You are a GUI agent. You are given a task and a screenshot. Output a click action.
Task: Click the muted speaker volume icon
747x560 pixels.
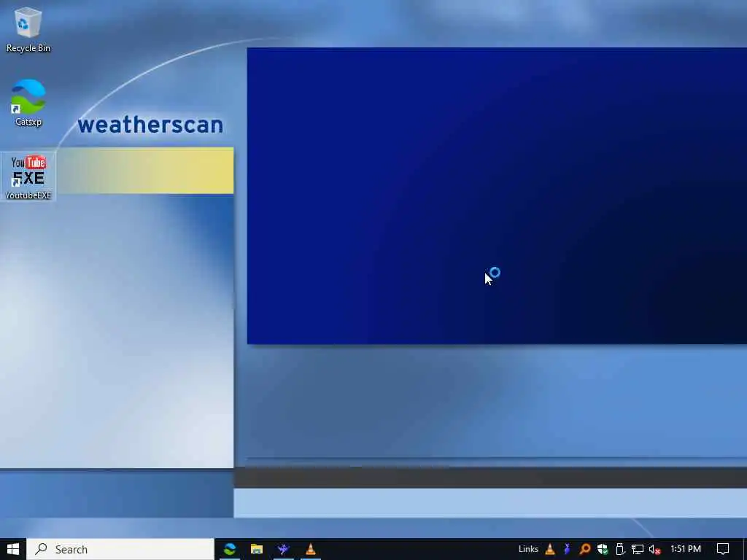point(655,549)
